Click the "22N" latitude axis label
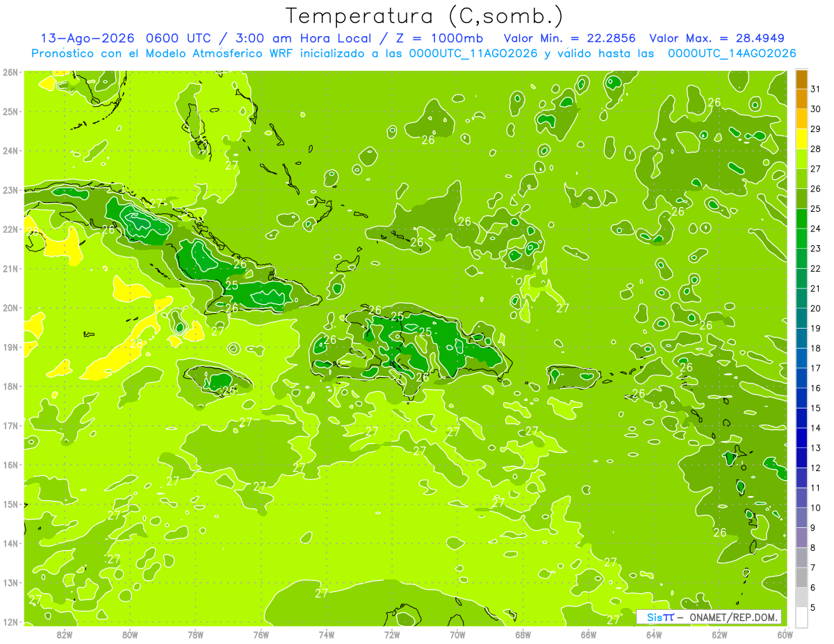 pyautogui.click(x=10, y=229)
